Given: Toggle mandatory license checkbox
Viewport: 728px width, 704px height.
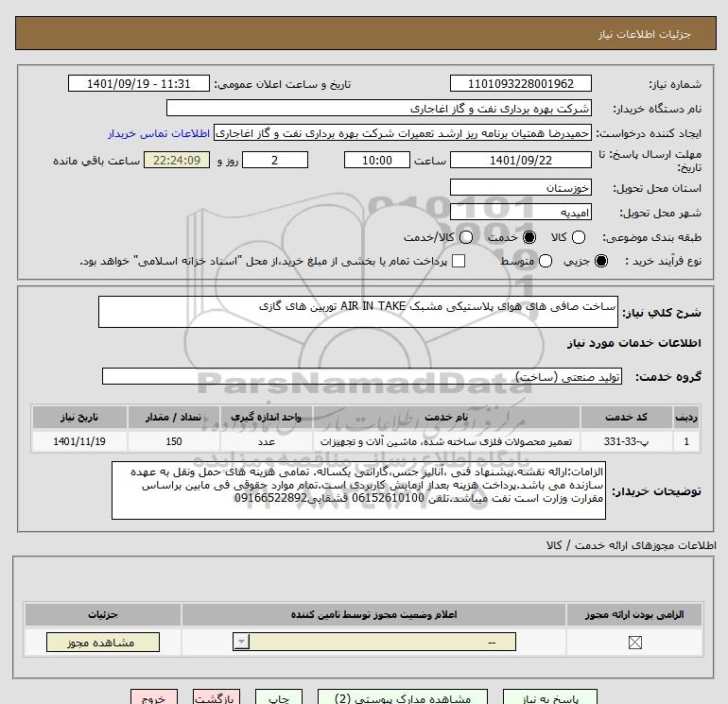Looking at the screenshot, I should point(634,643).
